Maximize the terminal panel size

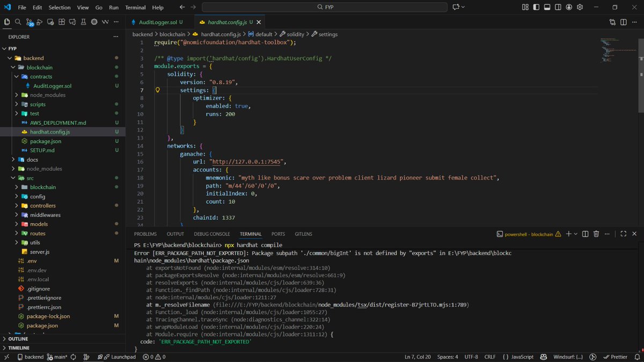pyautogui.click(x=624, y=234)
